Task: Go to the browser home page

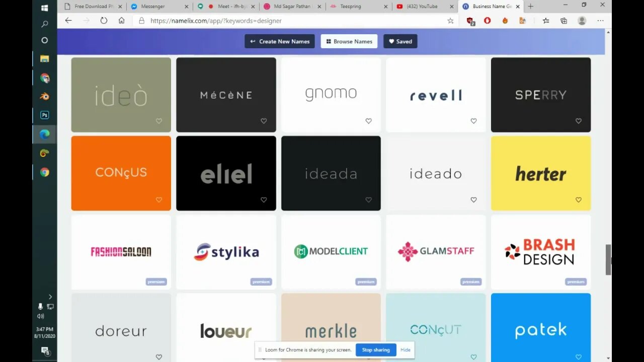Action: tap(121, 21)
